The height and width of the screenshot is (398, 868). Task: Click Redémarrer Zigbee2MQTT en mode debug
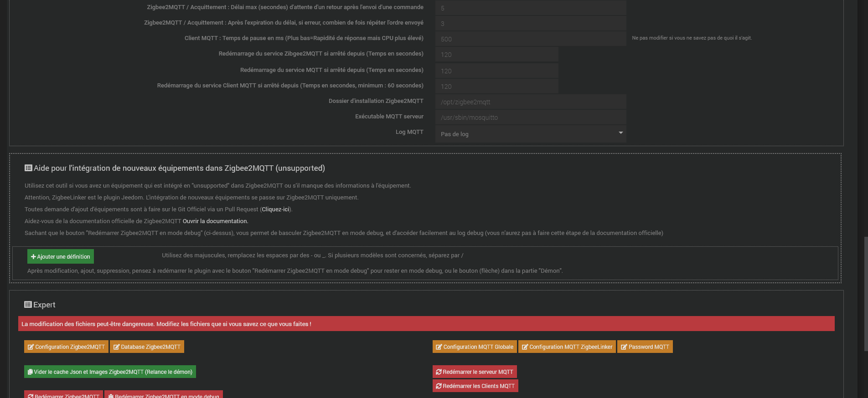pyautogui.click(x=164, y=394)
